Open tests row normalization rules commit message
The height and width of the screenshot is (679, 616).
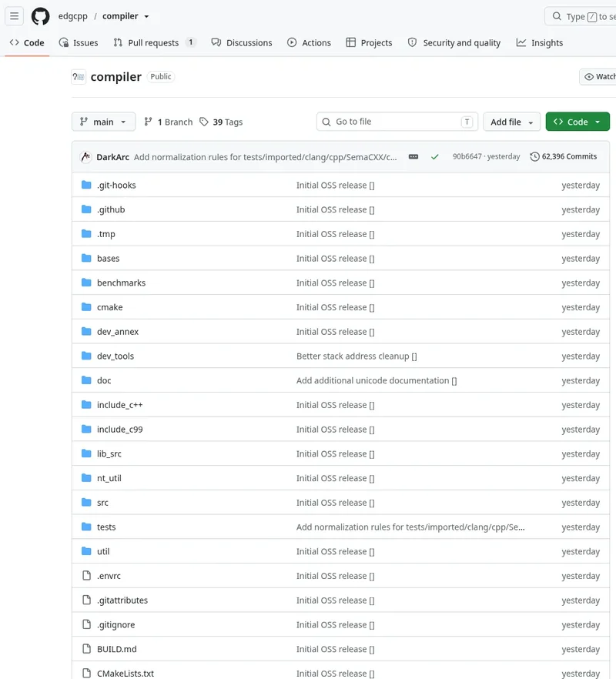tap(410, 527)
